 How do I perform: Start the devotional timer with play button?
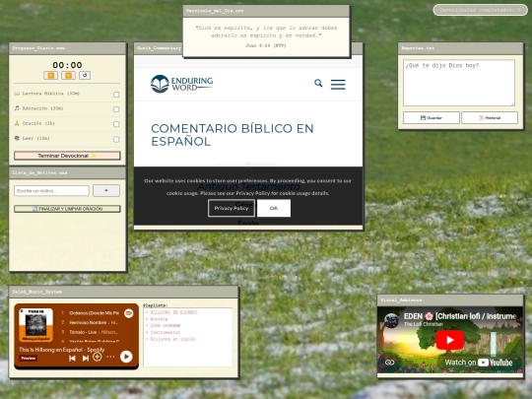[50, 75]
